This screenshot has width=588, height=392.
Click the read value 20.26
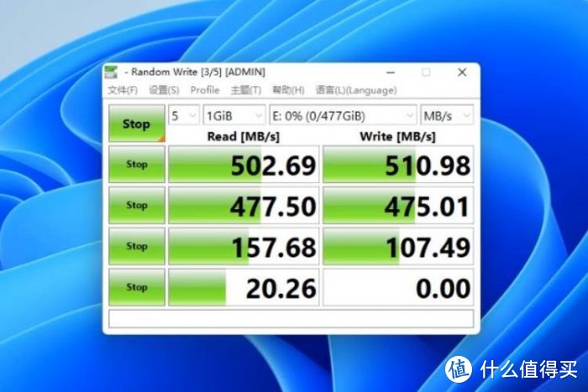(x=244, y=287)
